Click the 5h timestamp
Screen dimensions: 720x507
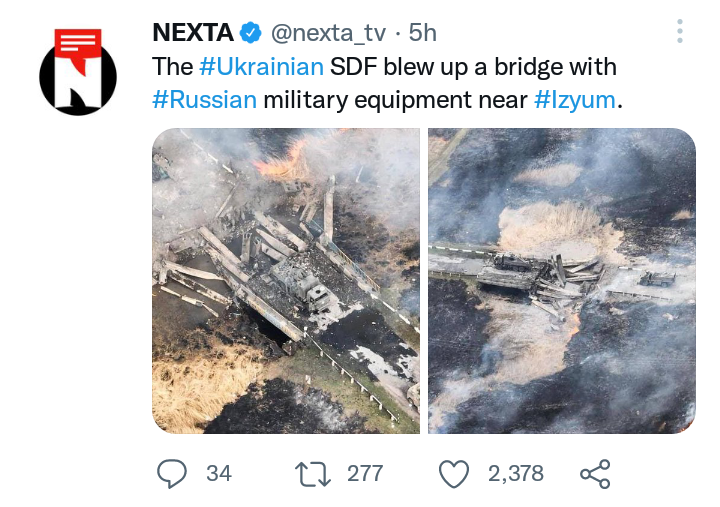coord(421,33)
